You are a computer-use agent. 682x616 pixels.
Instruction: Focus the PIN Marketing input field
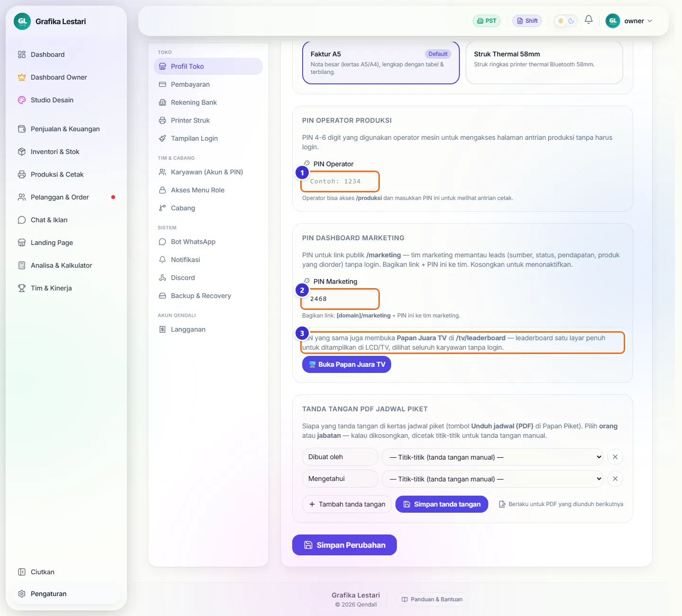coord(340,299)
